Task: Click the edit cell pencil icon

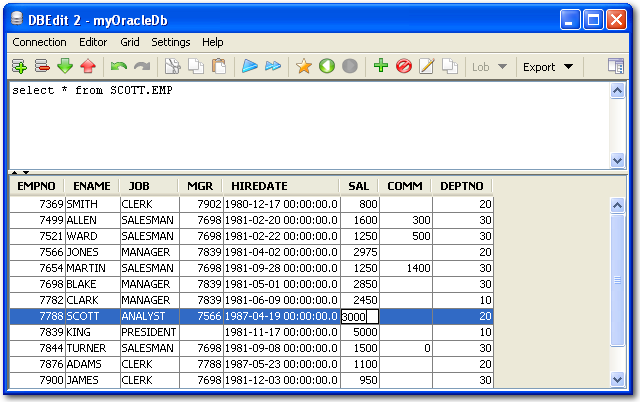Action: 427,67
